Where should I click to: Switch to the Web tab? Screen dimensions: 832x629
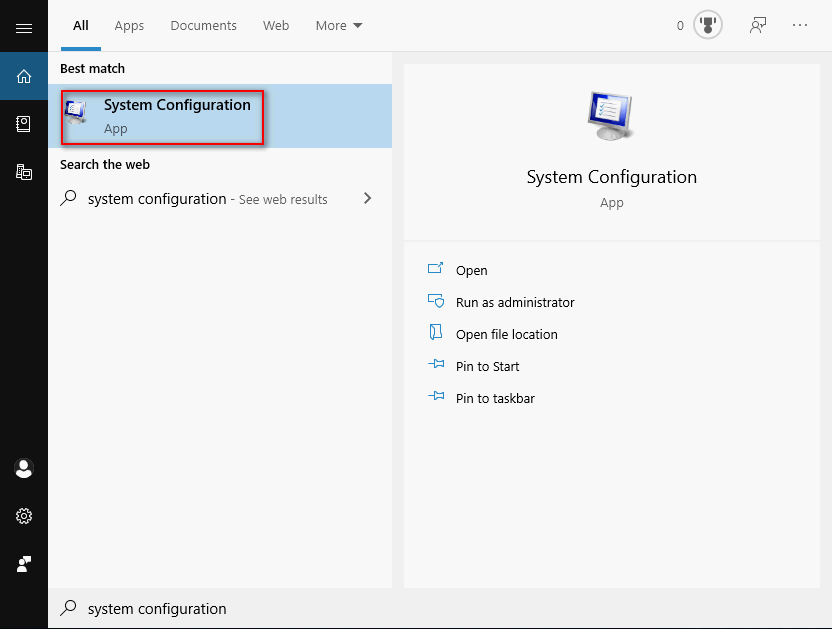click(x=276, y=26)
